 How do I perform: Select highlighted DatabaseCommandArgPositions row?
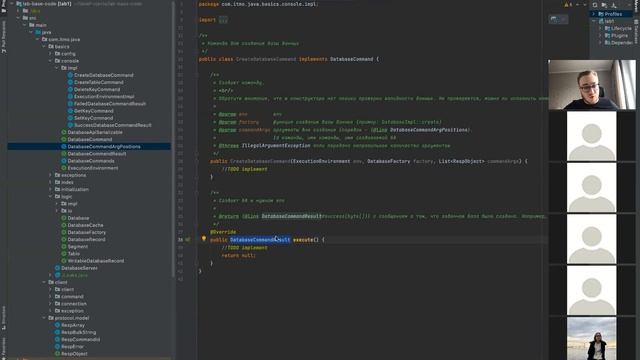tap(89, 147)
